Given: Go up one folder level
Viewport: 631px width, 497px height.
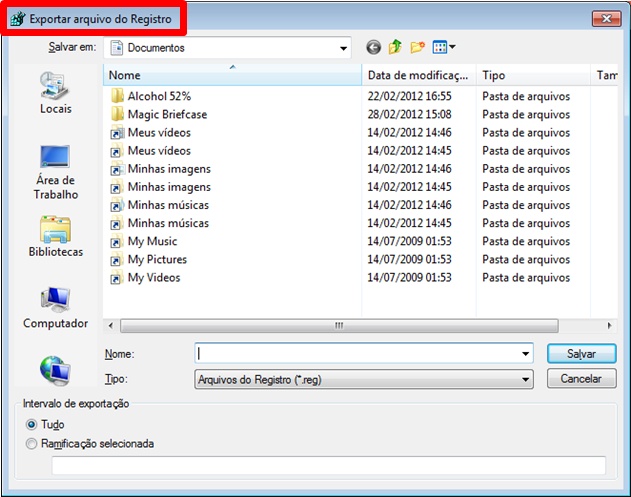Looking at the screenshot, I should (x=395, y=47).
